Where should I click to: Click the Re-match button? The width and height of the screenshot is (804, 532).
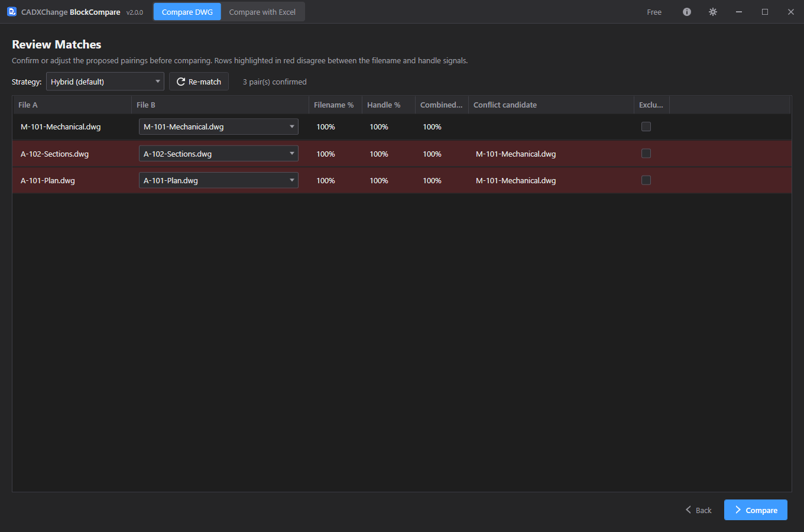pos(199,82)
